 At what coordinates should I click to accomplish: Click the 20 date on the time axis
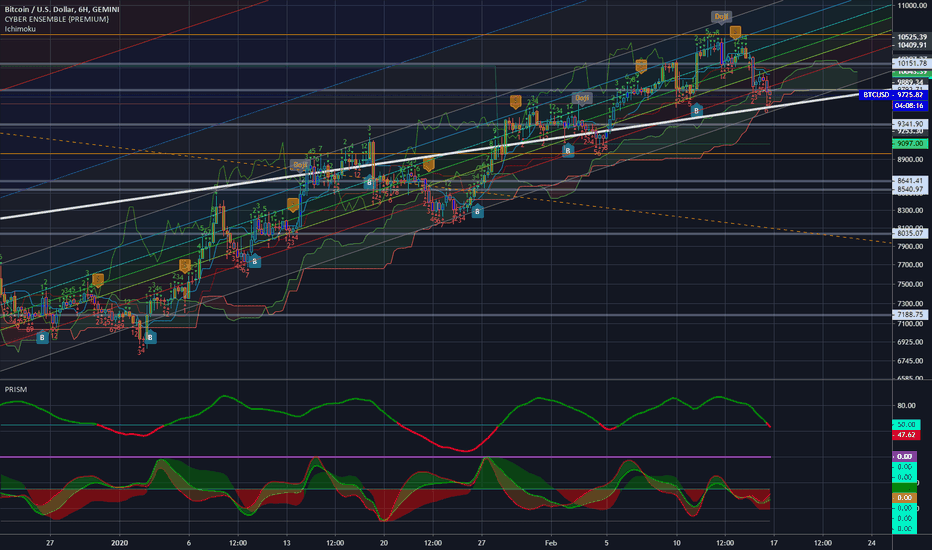coord(384,543)
